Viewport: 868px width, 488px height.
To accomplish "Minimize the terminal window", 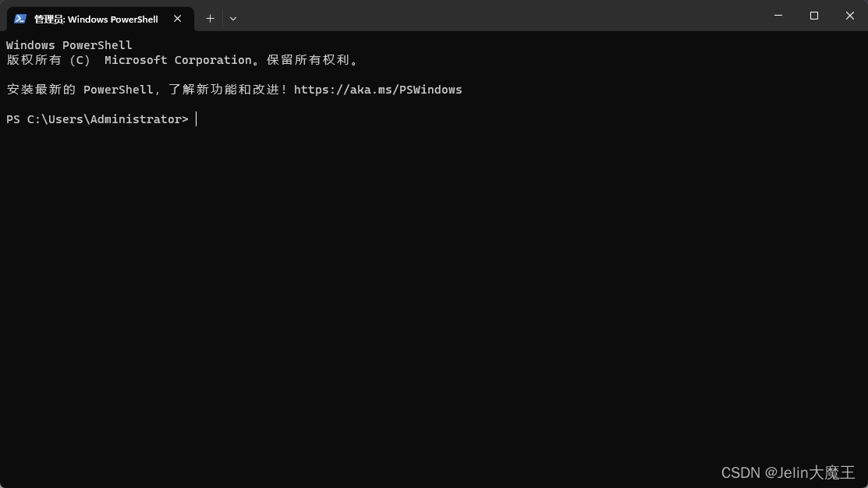I will point(778,16).
